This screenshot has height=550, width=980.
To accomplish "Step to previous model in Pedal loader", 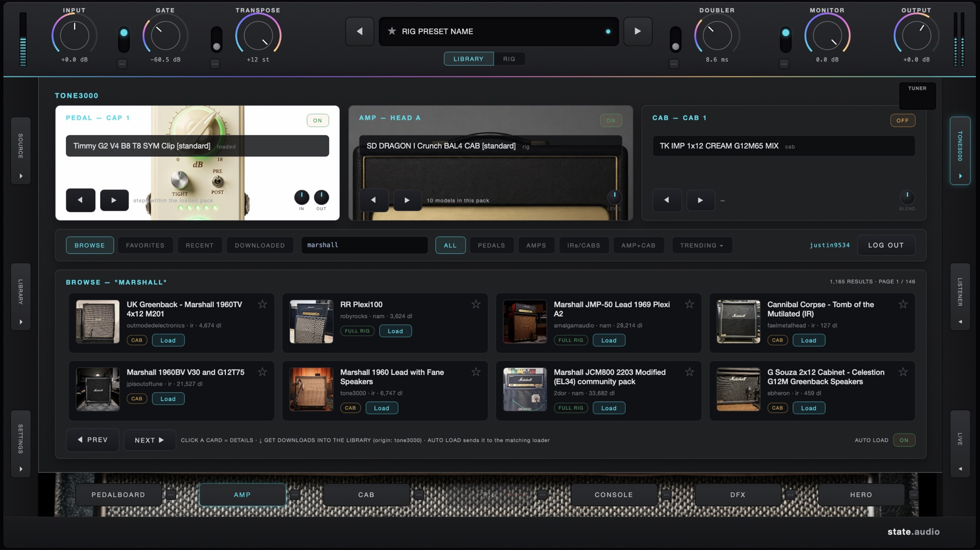I will click(x=81, y=200).
